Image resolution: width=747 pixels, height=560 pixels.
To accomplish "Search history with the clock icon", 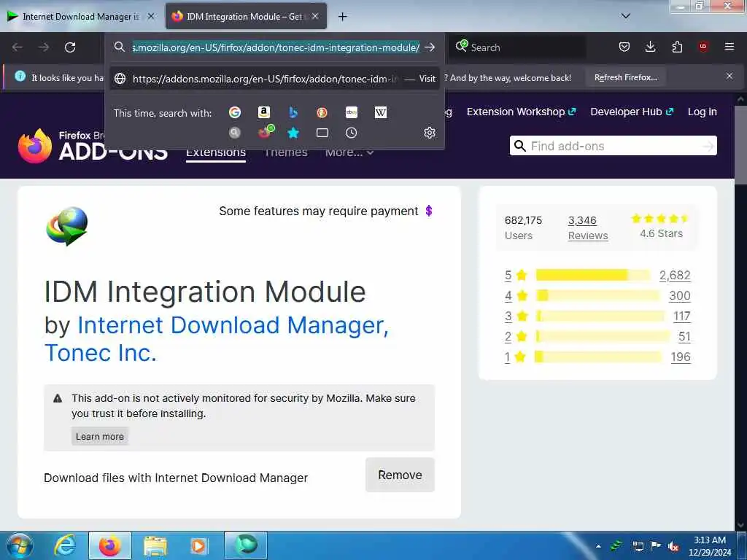I will pos(351,133).
